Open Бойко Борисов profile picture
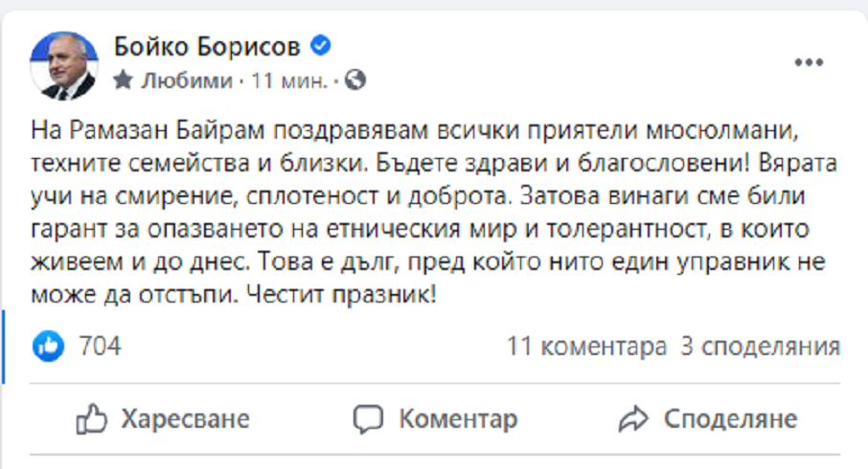 (x=65, y=64)
